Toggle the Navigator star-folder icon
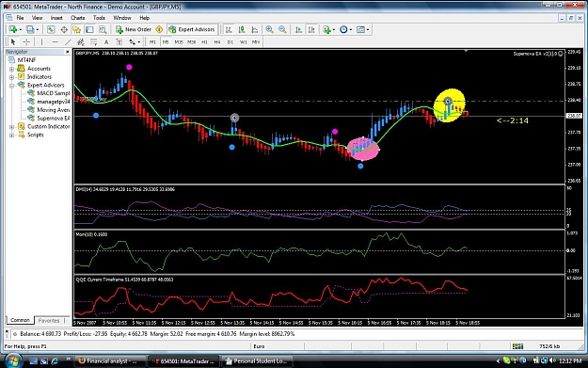588x368 pixels. (76, 29)
